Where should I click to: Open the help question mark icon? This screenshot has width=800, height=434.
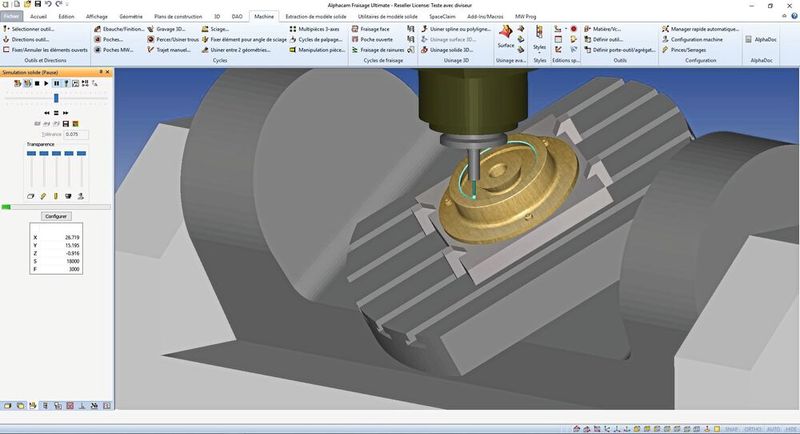tap(794, 16)
